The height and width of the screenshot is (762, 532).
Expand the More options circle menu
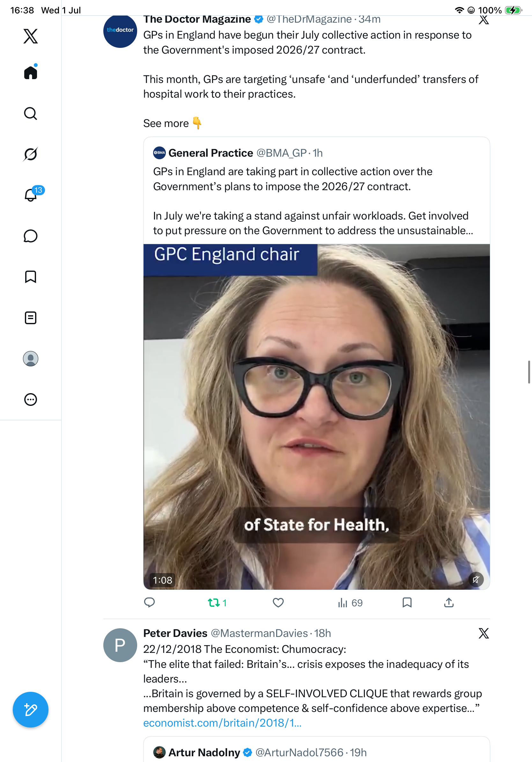[x=31, y=400]
